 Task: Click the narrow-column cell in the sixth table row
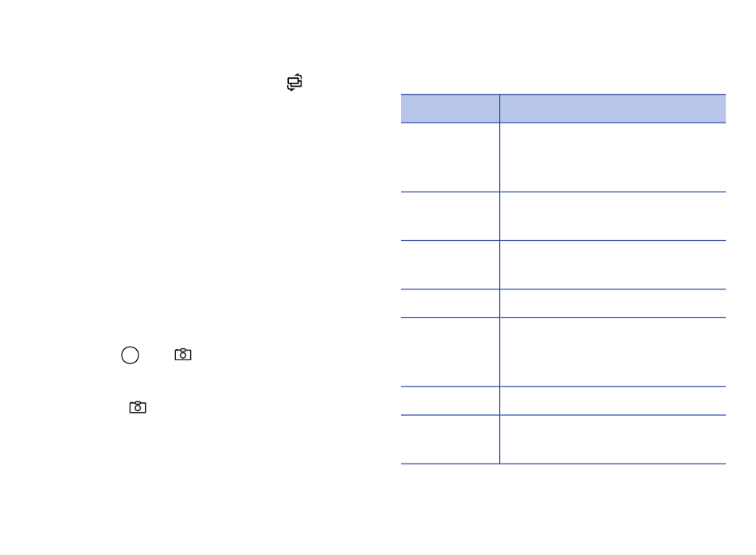pyautogui.click(x=450, y=401)
